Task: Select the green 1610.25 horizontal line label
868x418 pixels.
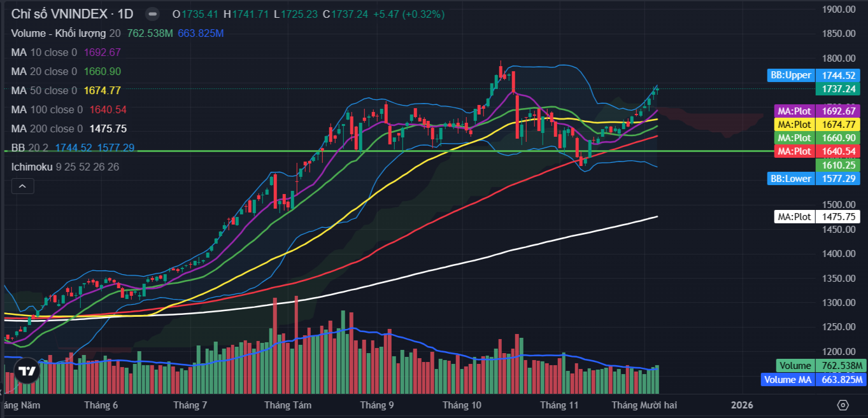Action: click(x=837, y=165)
